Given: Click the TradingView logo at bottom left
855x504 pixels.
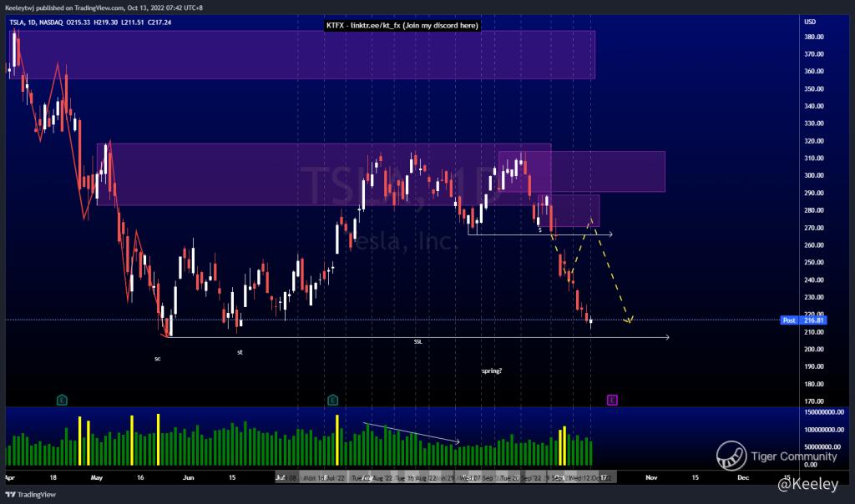Looking at the screenshot, I should (31, 495).
